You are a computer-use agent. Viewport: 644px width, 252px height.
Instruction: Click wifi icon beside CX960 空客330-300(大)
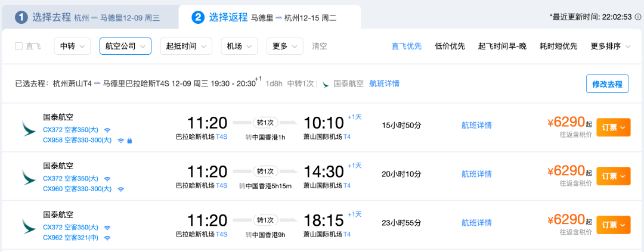[120, 189]
